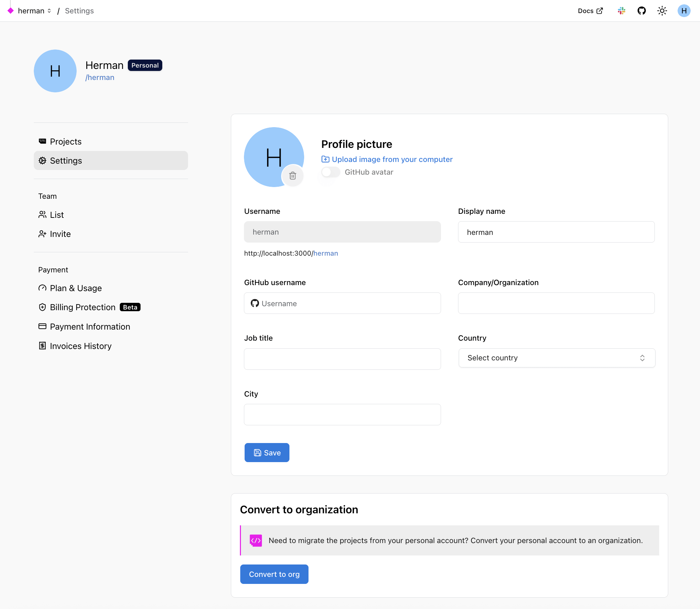Screen dimensions: 700x609
Task: Open Docs in a new tab
Action: 591,10
